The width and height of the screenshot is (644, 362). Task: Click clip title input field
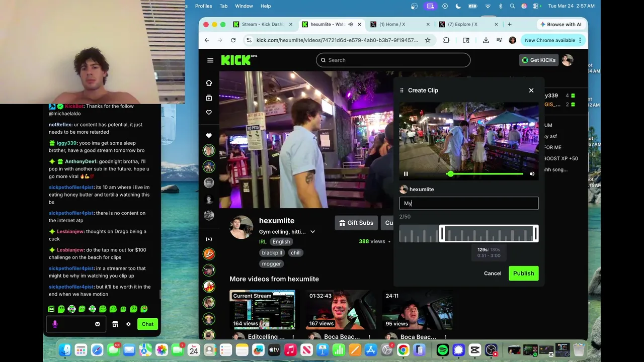[x=469, y=203]
